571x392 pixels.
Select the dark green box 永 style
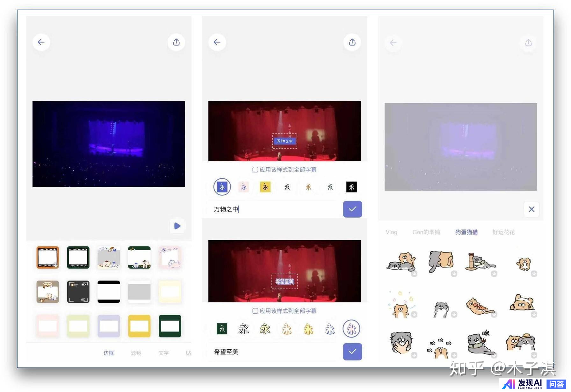click(x=222, y=329)
